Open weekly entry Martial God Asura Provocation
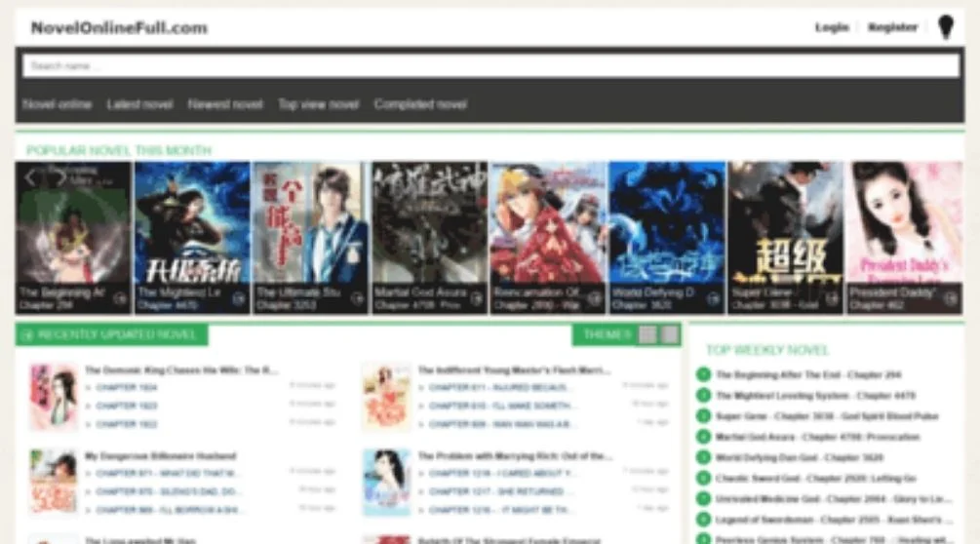 pyautogui.click(x=817, y=437)
